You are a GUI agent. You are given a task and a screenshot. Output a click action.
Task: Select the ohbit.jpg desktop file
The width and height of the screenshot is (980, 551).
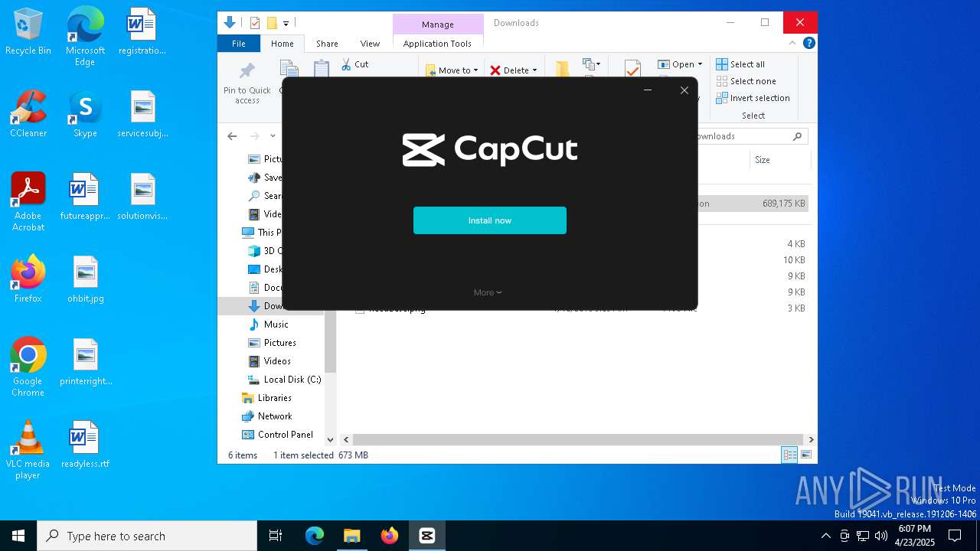point(85,279)
